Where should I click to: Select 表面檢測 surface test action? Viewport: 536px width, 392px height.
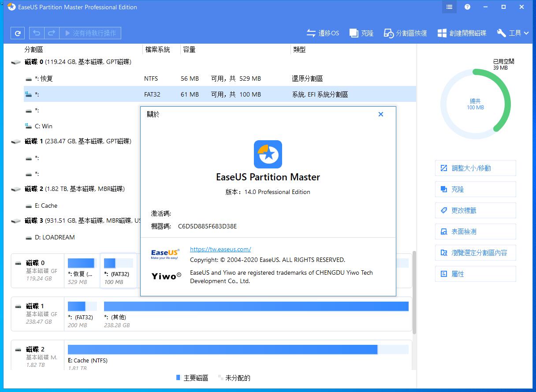click(475, 231)
